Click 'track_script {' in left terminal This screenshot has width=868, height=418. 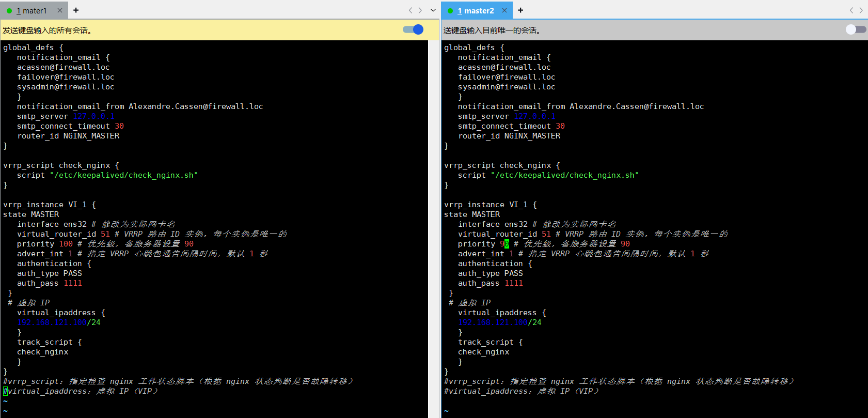click(x=50, y=342)
